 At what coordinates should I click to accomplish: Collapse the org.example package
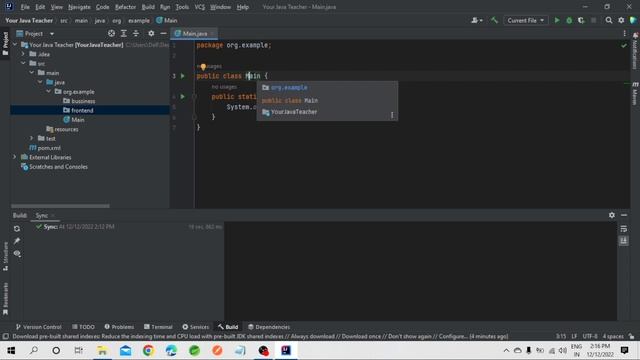(x=49, y=92)
